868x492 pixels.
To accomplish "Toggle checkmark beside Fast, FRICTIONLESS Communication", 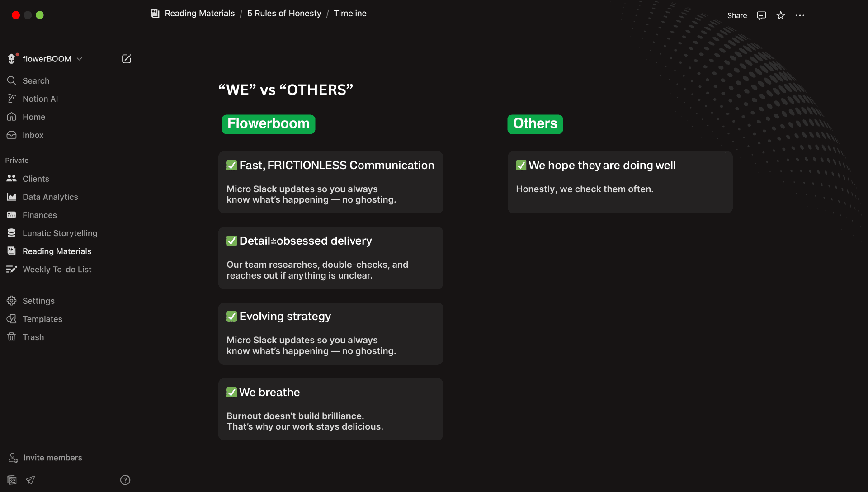I will (231, 166).
